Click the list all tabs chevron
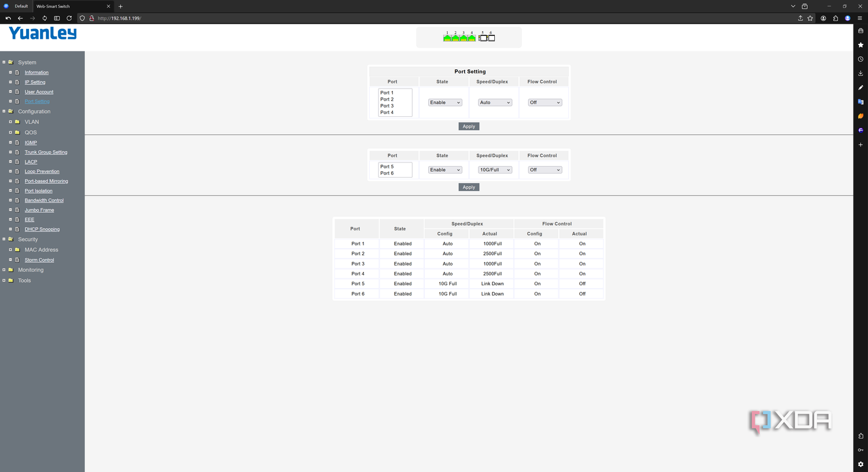868x472 pixels. pos(793,6)
